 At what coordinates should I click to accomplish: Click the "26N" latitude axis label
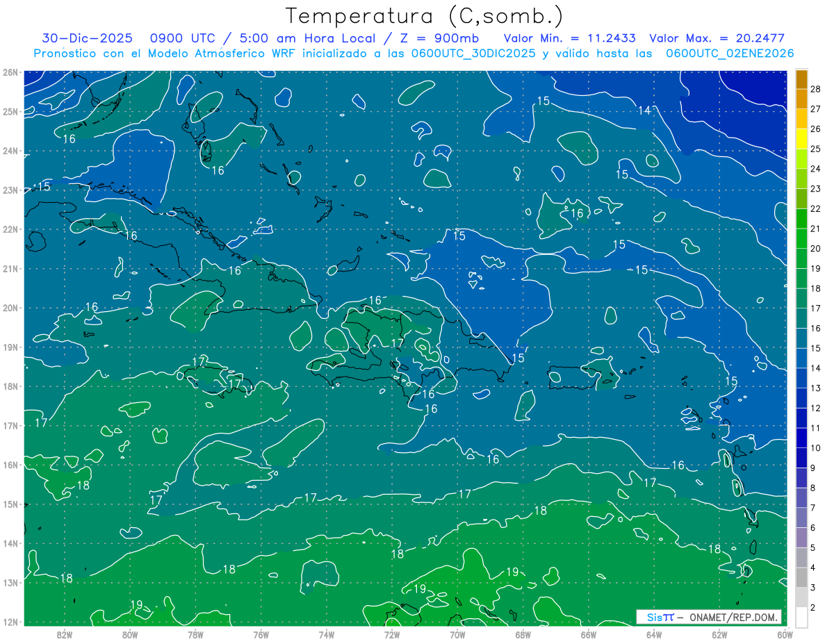(10, 72)
